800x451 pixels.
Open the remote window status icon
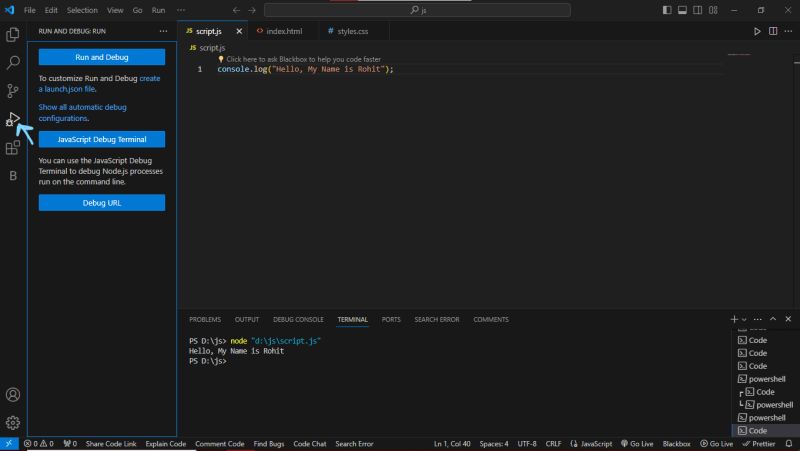(x=9, y=444)
